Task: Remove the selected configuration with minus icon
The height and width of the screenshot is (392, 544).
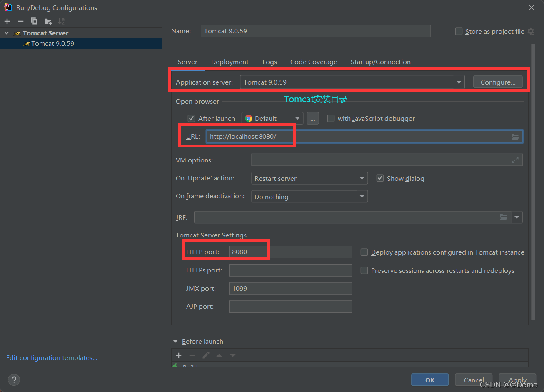Action: [x=21, y=21]
